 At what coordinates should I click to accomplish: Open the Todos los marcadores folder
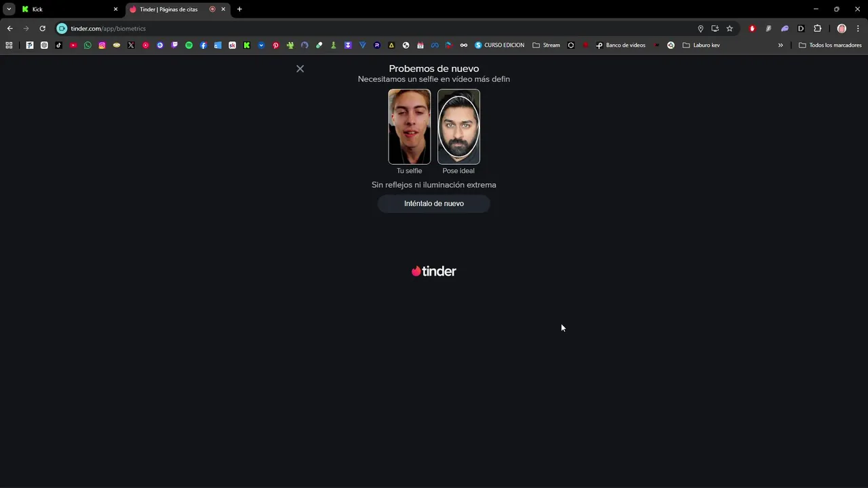pyautogui.click(x=830, y=45)
